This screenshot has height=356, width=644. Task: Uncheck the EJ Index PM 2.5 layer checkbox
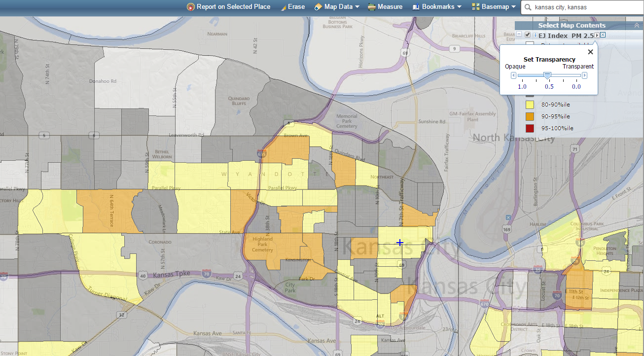(x=528, y=35)
